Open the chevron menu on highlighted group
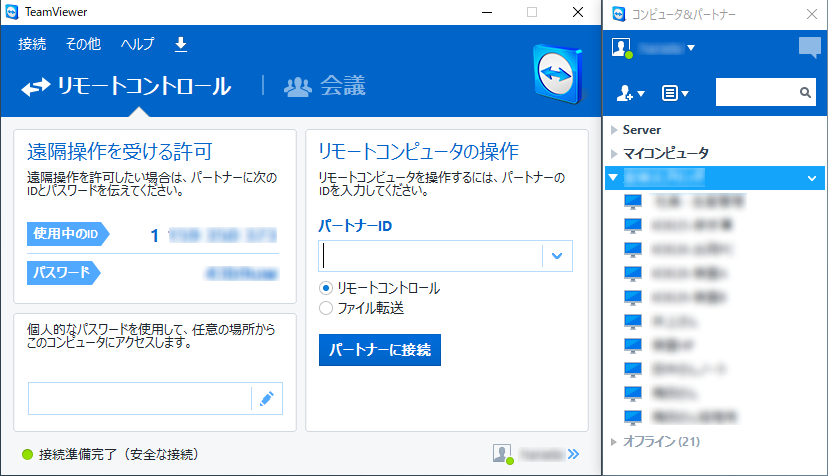Image resolution: width=828 pixels, height=476 pixels. [x=812, y=179]
